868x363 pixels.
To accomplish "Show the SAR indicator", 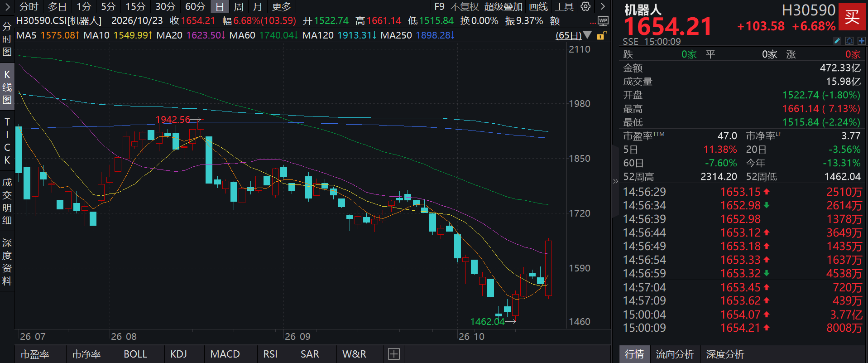I will (310, 354).
